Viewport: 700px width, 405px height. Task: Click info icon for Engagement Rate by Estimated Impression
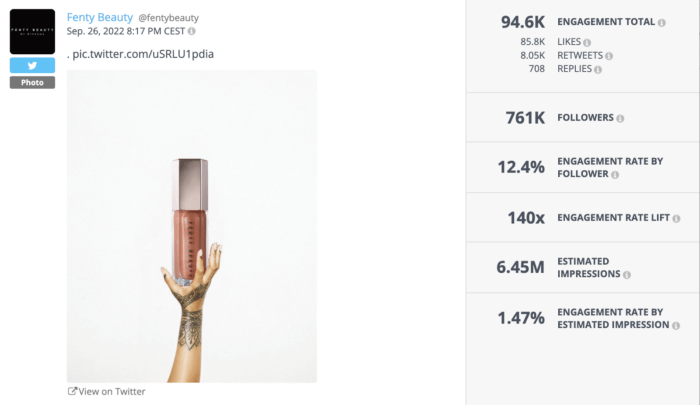pyautogui.click(x=676, y=326)
